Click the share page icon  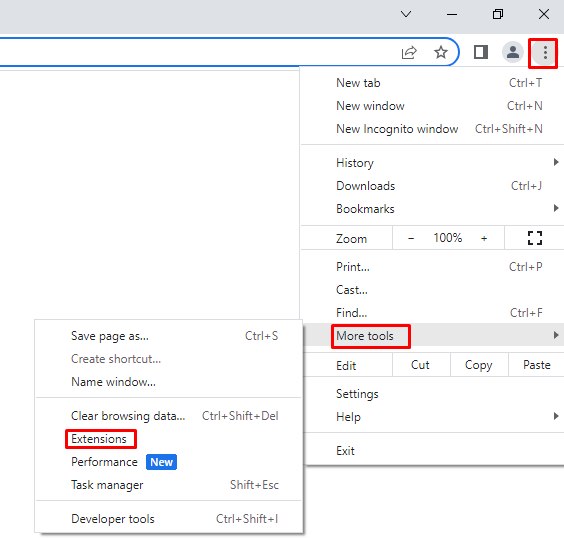click(409, 53)
